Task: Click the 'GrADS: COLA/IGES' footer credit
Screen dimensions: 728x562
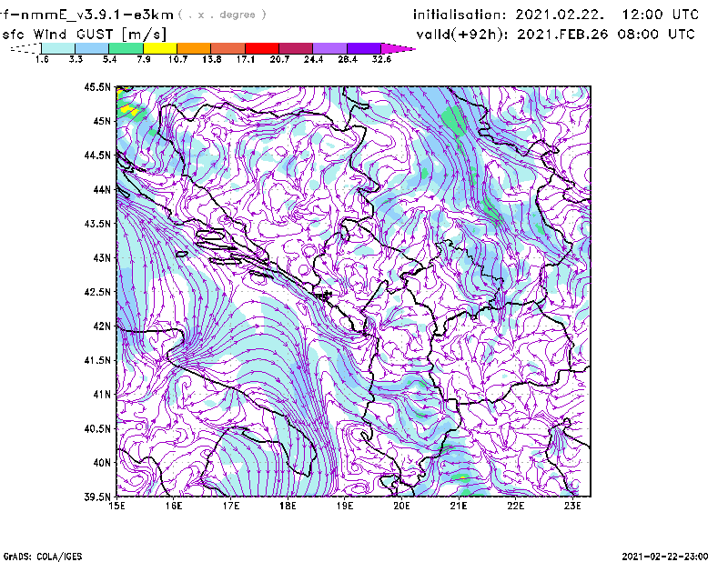Action: (43, 557)
